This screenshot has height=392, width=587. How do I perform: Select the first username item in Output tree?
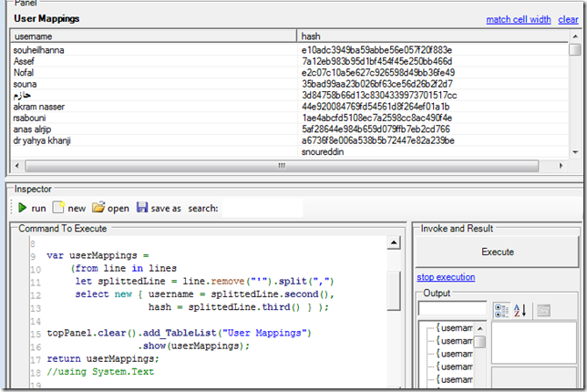(453, 327)
